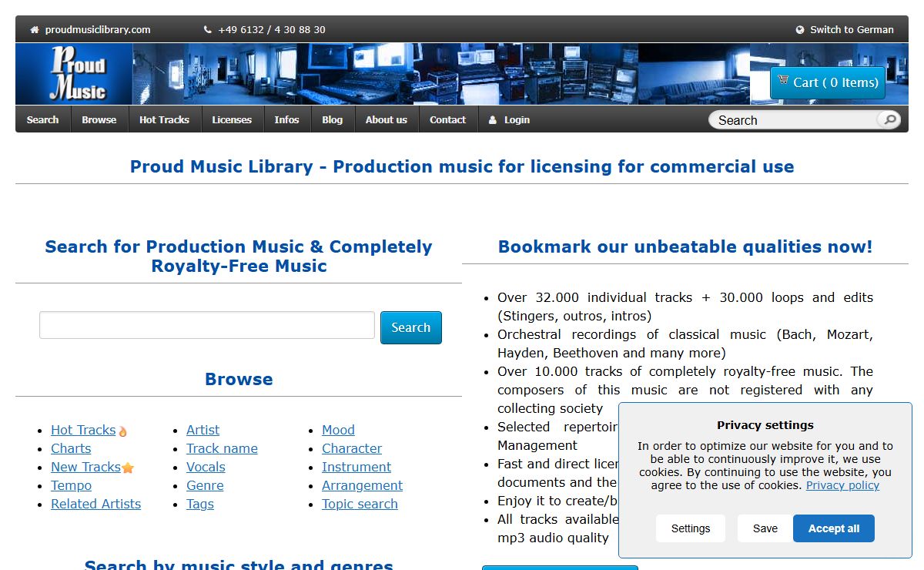
Task: Open the Blog menu item
Action: (333, 119)
